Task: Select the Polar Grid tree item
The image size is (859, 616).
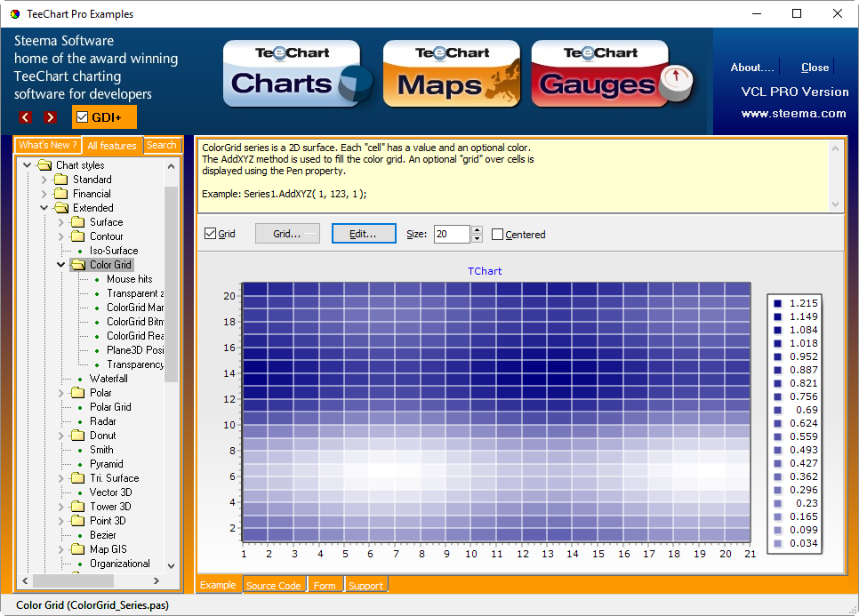Action: coord(110,407)
